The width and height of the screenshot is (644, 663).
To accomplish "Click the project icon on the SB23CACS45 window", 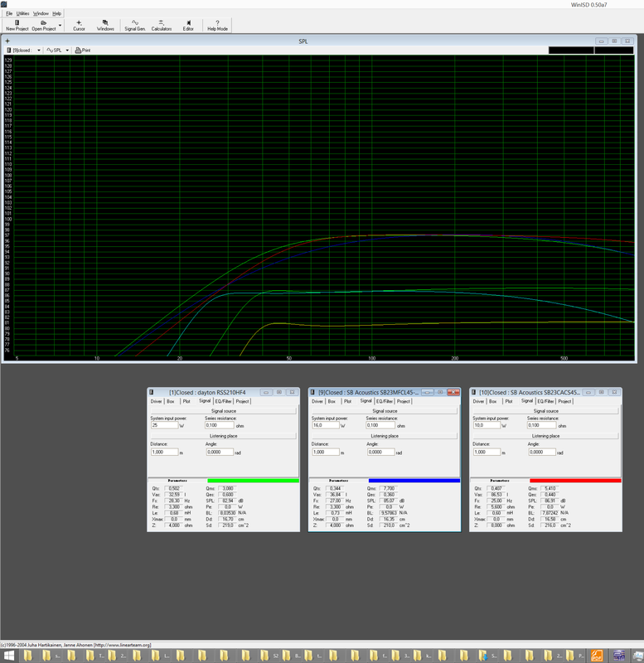I will click(473, 392).
